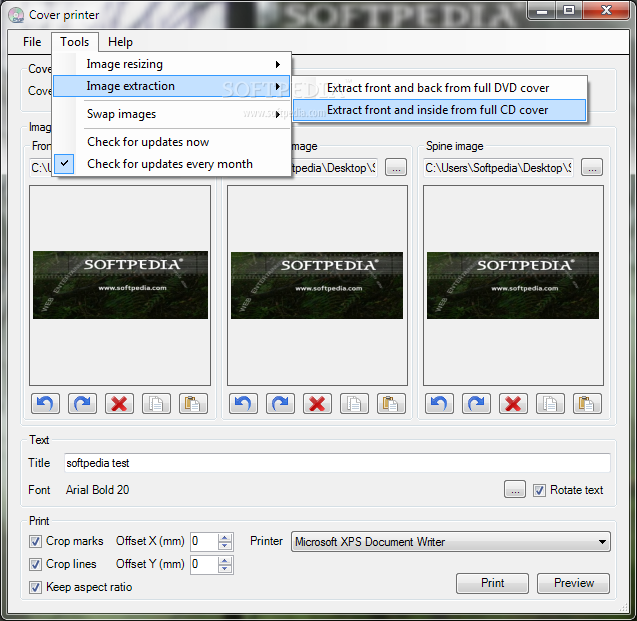Rotate spine image right

(476, 403)
